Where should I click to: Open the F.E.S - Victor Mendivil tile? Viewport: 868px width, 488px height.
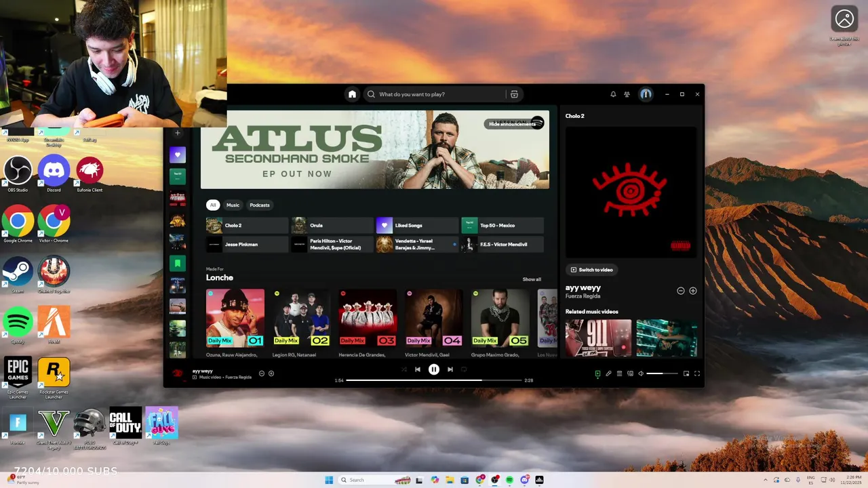pyautogui.click(x=502, y=244)
